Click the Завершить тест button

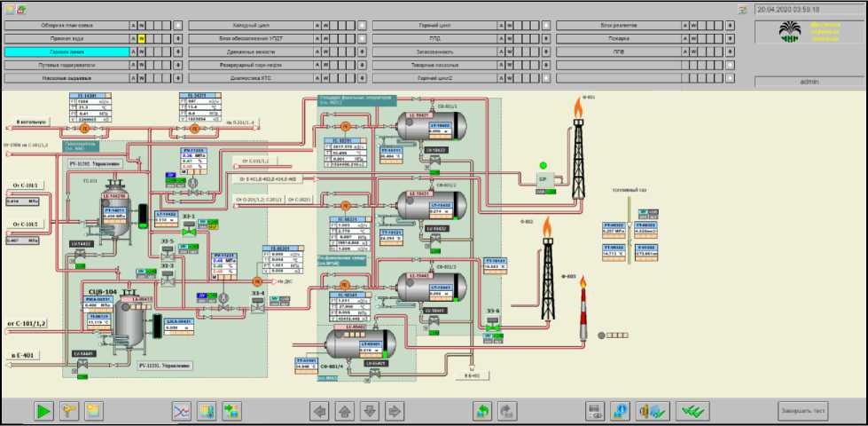coord(802,411)
